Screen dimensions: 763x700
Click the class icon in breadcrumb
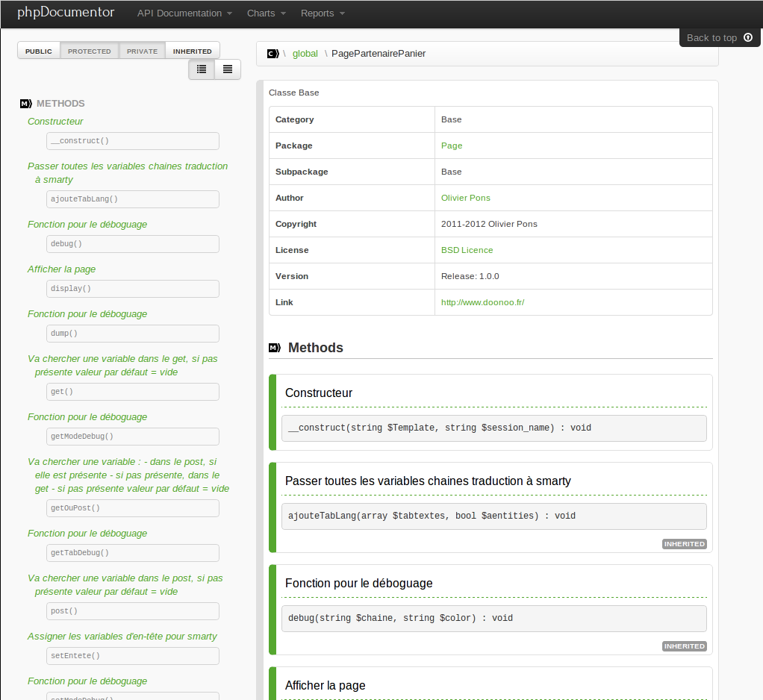(273, 54)
